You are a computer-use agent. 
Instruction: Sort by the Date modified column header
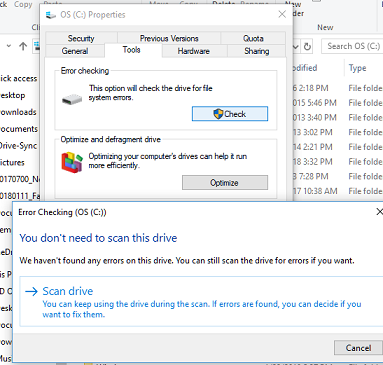pyautogui.click(x=305, y=68)
